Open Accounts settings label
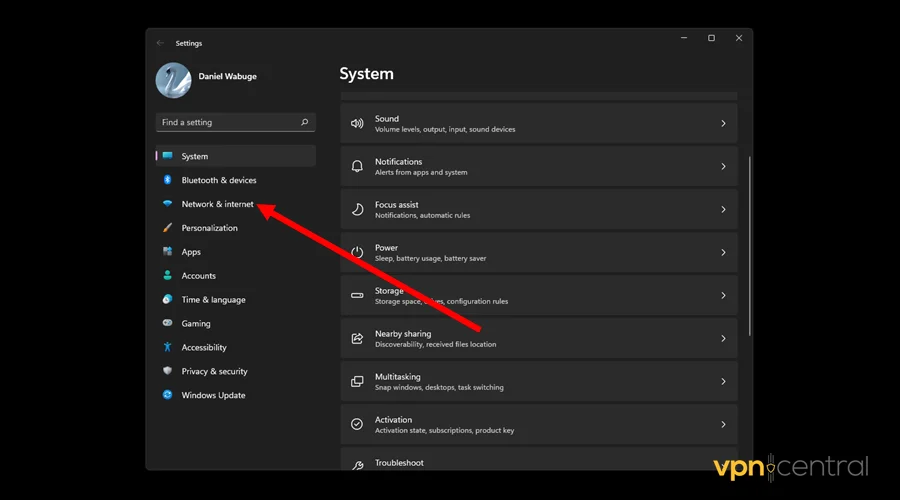This screenshot has height=500, width=900. (199, 276)
